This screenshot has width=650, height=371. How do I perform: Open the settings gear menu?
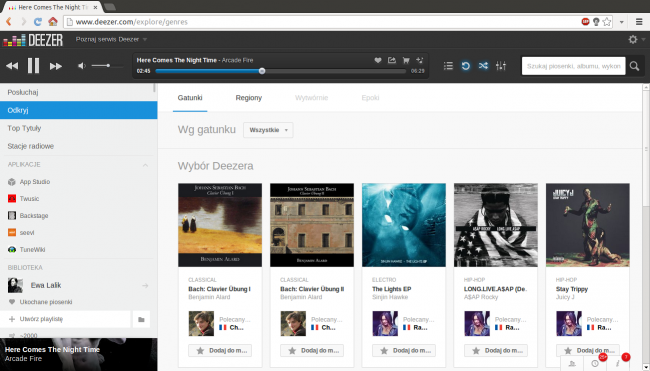pyautogui.click(x=633, y=39)
